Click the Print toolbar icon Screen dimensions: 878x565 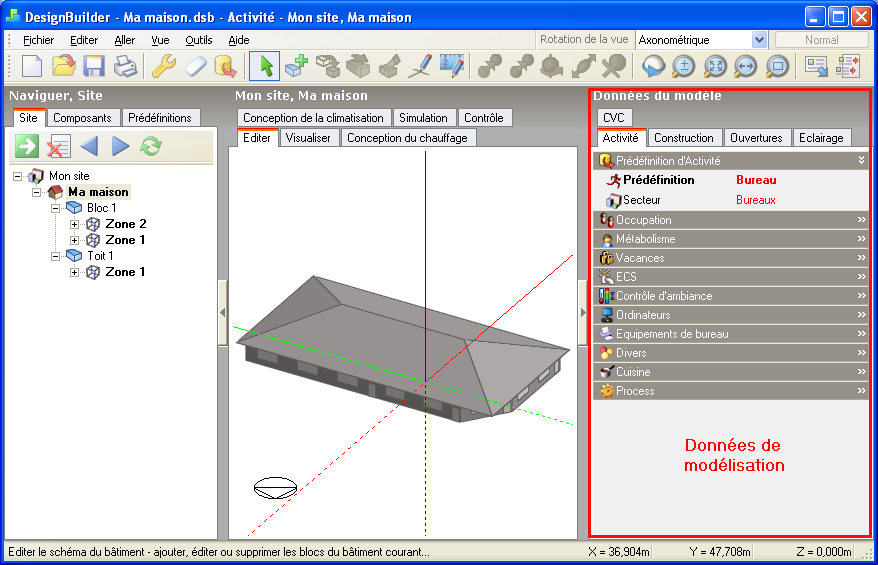point(124,66)
